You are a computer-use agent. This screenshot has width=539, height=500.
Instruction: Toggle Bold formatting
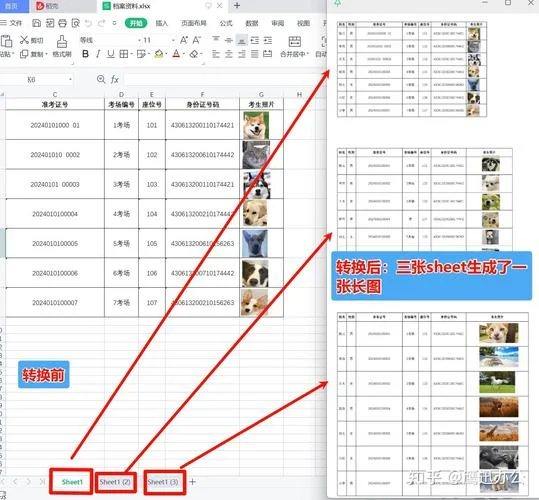tap(85, 54)
